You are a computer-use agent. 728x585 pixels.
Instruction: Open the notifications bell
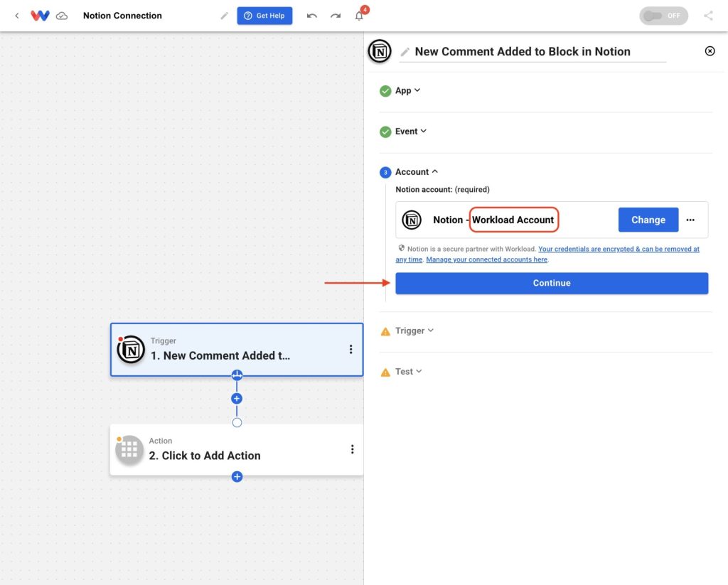click(x=359, y=16)
